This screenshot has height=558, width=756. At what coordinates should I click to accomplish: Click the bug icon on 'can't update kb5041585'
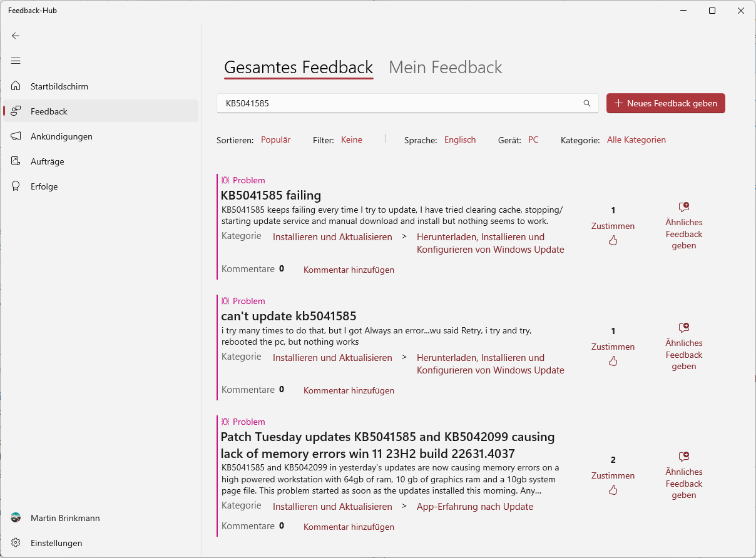(x=225, y=301)
